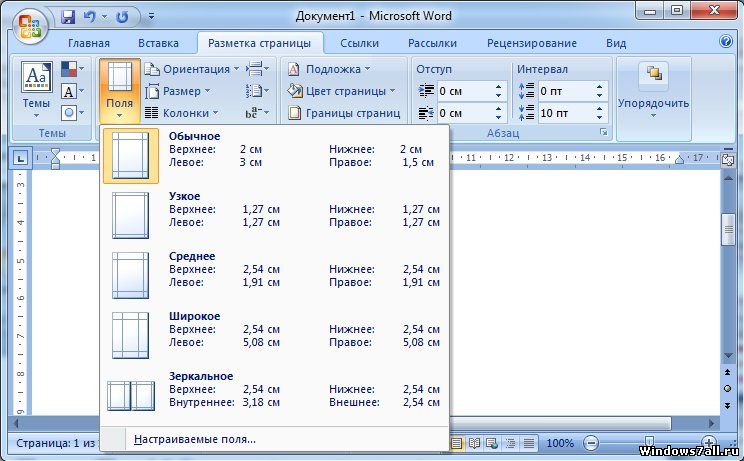Click the vertical scrollbar up arrow
744x461 pixels.
(x=728, y=178)
